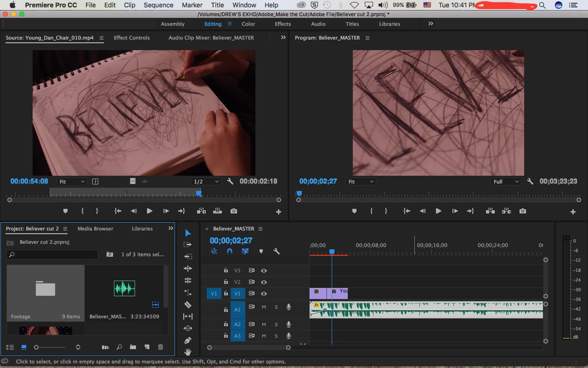Screen dimensions: 588x368
Task: Switch to Color workspace
Action: pyautogui.click(x=249, y=24)
